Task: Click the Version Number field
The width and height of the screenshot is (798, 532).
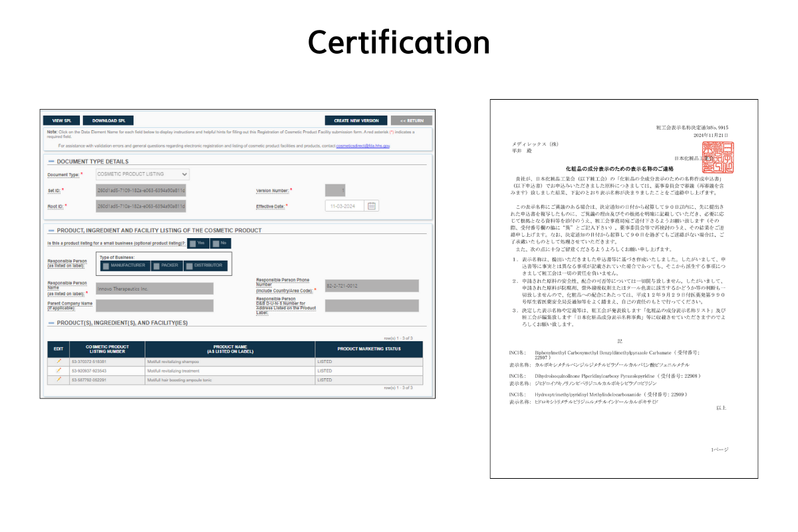Action: 335,190
